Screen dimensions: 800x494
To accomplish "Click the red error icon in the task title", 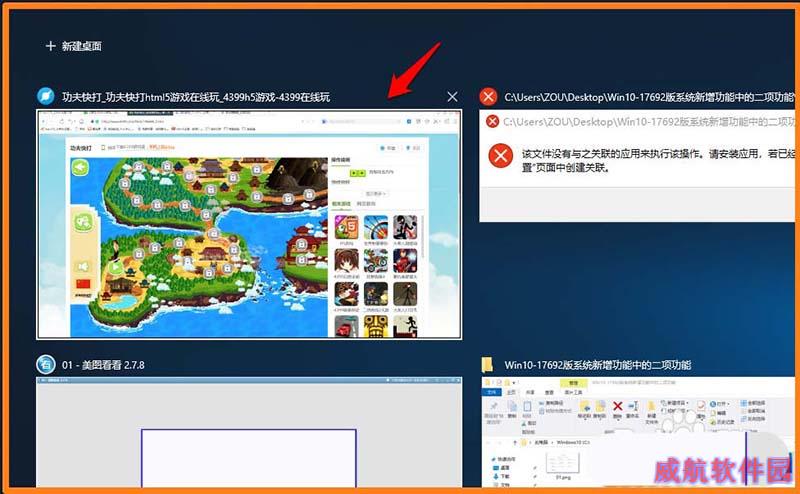I will (x=488, y=97).
